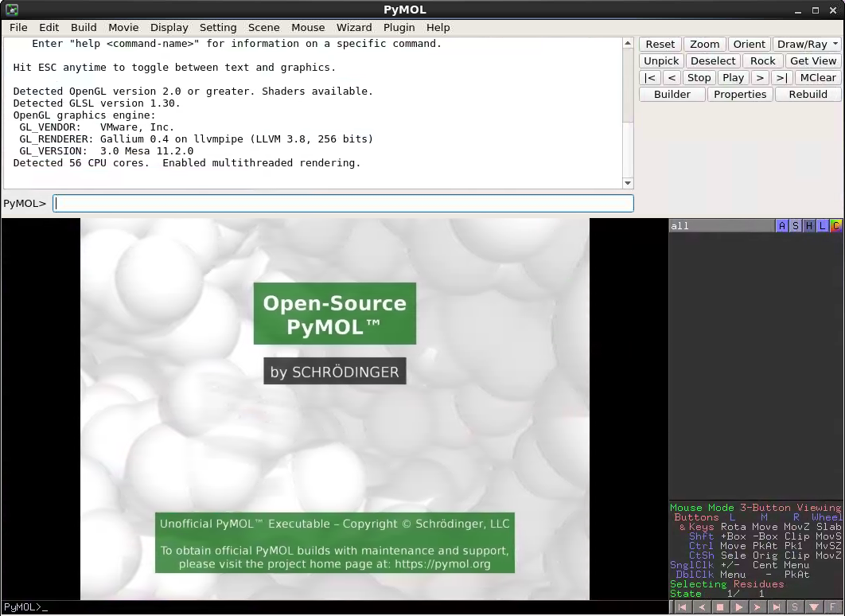The height and width of the screenshot is (616, 845).
Task: Enable Rock mode
Action: [x=762, y=60]
